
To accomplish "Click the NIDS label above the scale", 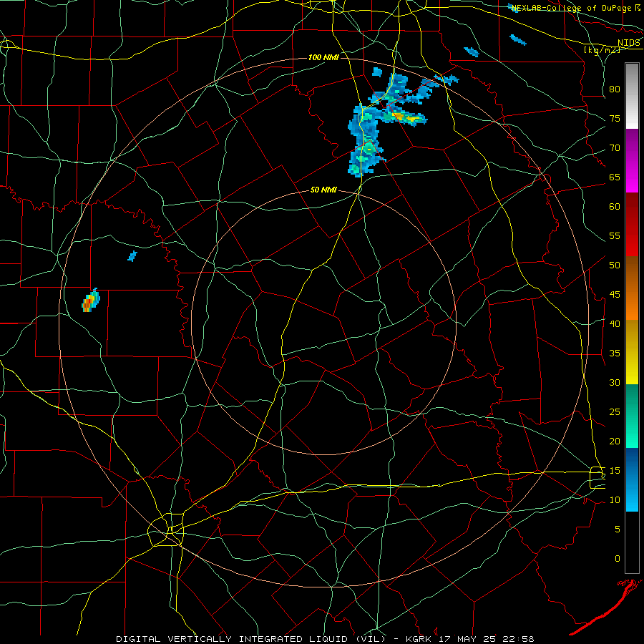I will (x=629, y=43).
